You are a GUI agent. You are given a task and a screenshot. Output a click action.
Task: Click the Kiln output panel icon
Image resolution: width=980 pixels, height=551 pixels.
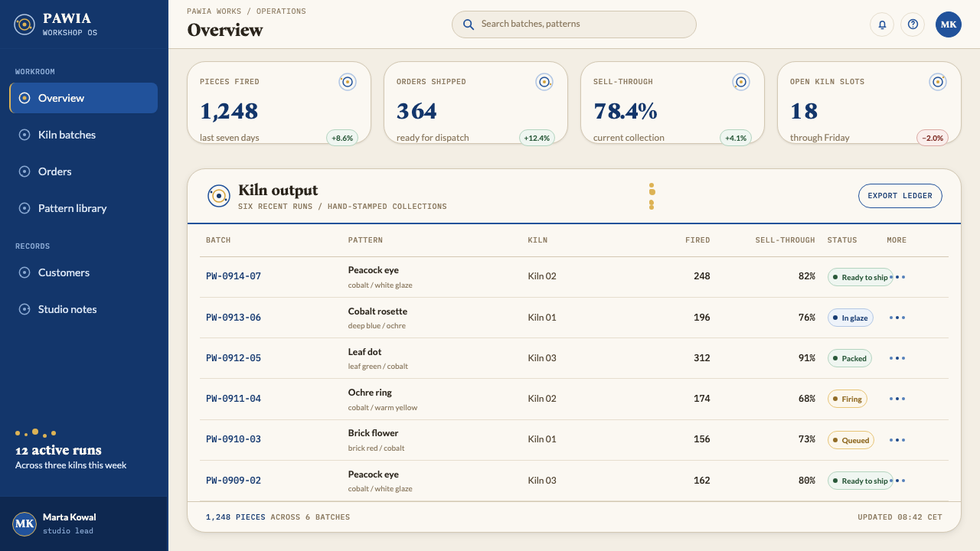coord(219,196)
